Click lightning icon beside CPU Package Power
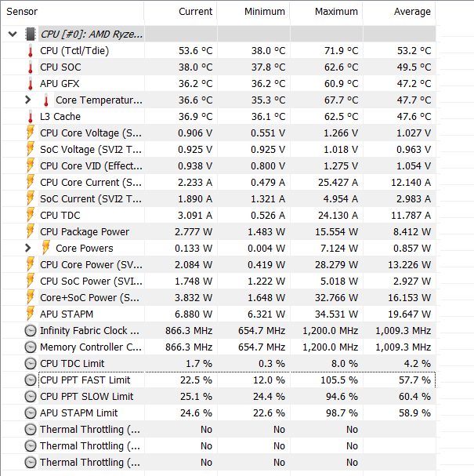Viewport: 474px width, 476px height. click(x=31, y=231)
